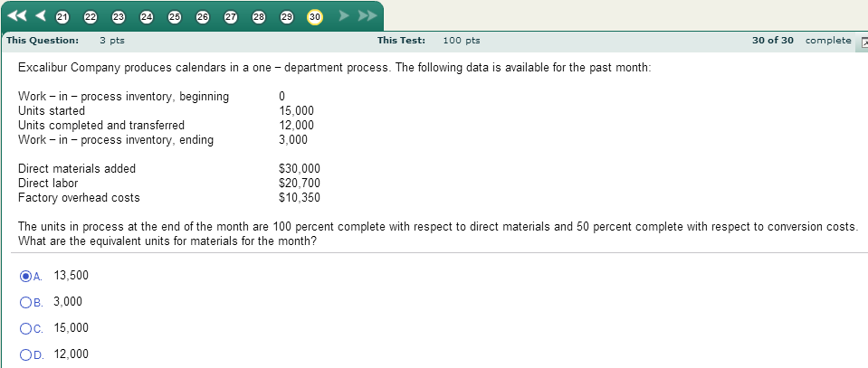Click the '$30,000' materials value
This screenshot has width=868, height=368.
300,169
